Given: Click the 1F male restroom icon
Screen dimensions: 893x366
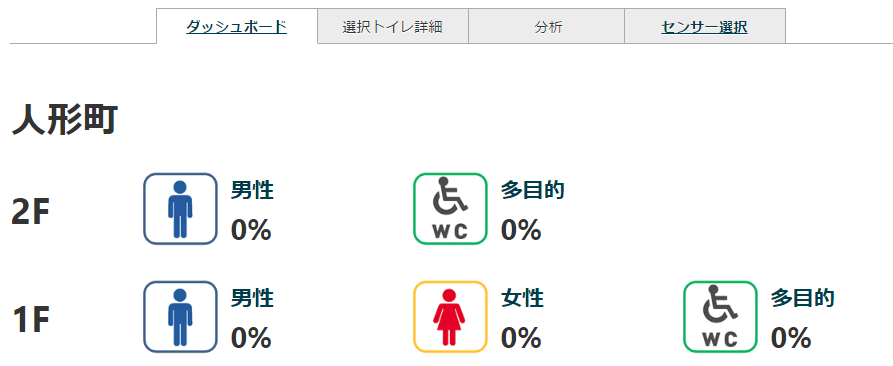Looking at the screenshot, I should click(x=180, y=317).
